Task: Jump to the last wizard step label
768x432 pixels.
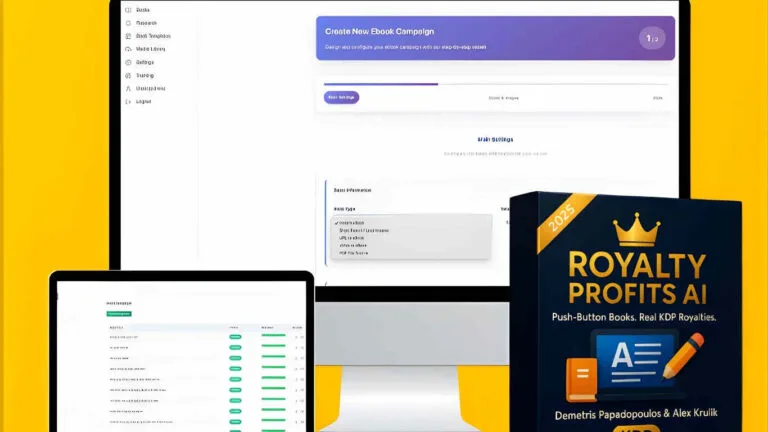Action: click(x=658, y=98)
